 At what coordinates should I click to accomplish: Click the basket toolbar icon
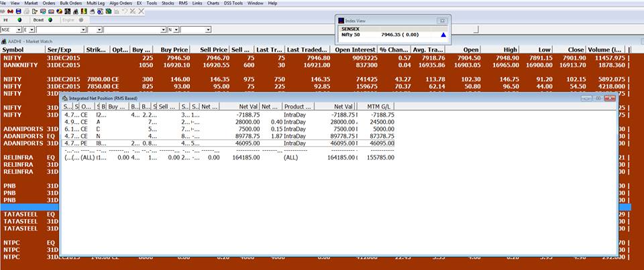92,11
